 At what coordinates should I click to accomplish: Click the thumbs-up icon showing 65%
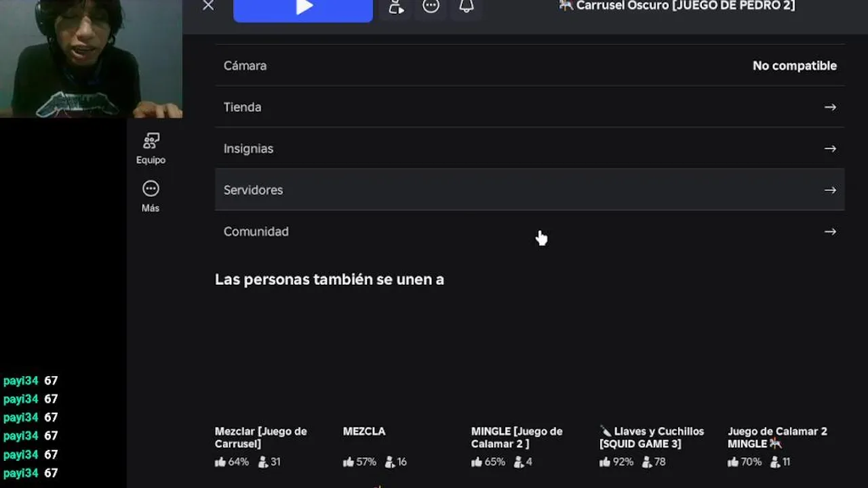476,462
